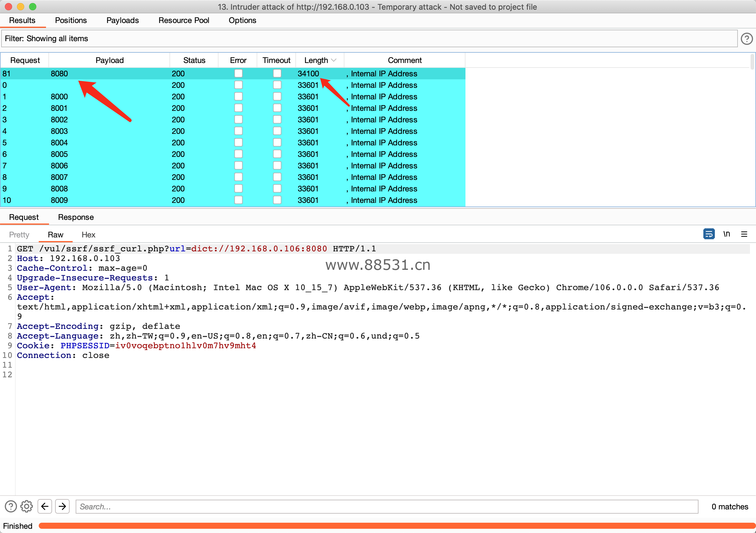Toggle Timeout checkbox for payload 8008 row
The image size is (756, 533).
[277, 189]
